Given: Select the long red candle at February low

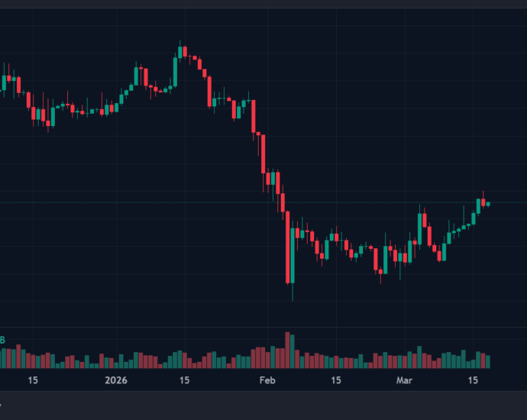Looking at the screenshot, I should tap(289, 252).
